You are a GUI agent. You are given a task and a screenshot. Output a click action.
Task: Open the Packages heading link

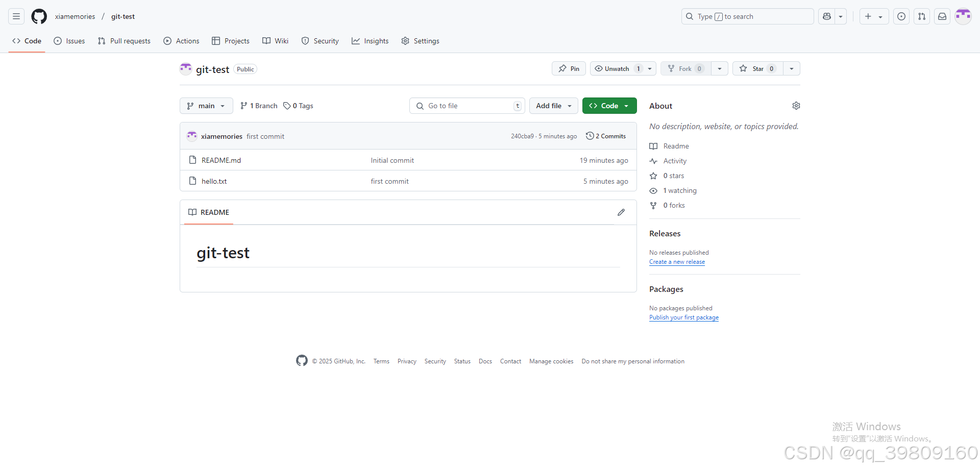tap(666, 289)
